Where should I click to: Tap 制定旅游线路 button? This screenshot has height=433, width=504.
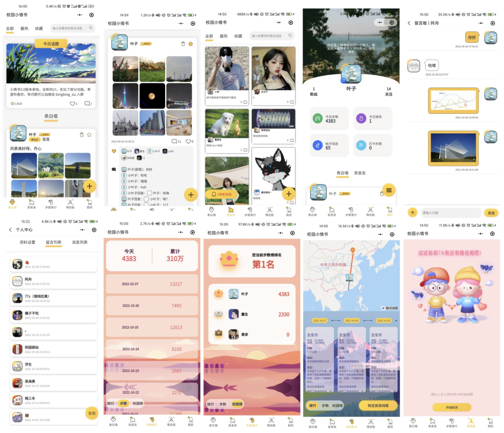pyautogui.click(x=378, y=405)
